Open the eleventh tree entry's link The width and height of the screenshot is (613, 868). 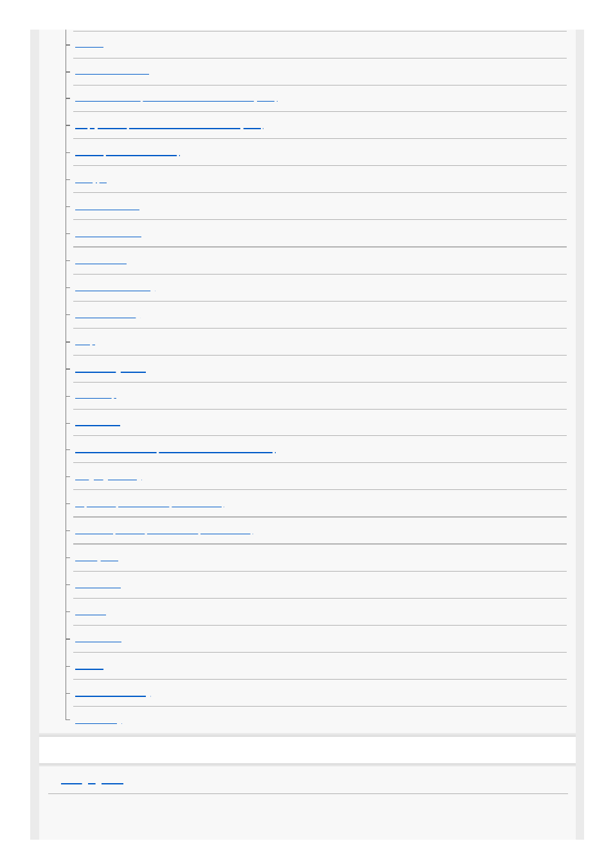pos(105,316)
